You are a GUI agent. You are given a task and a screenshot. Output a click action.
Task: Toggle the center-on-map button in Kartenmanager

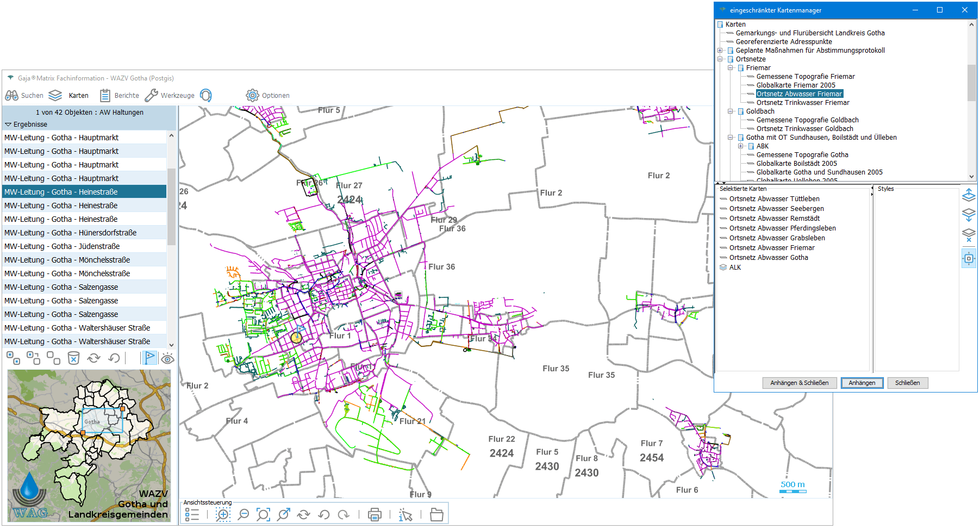coord(969,259)
